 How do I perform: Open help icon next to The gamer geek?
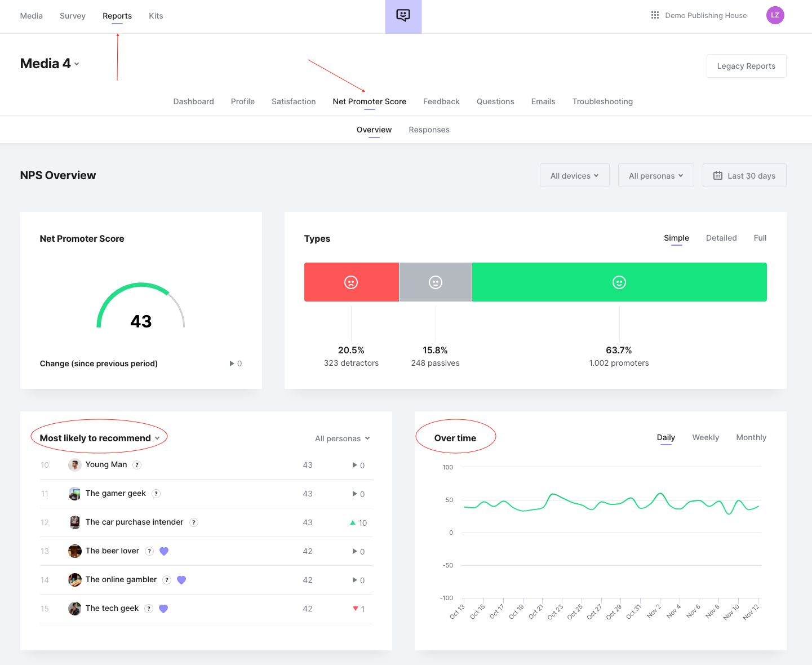(x=156, y=494)
